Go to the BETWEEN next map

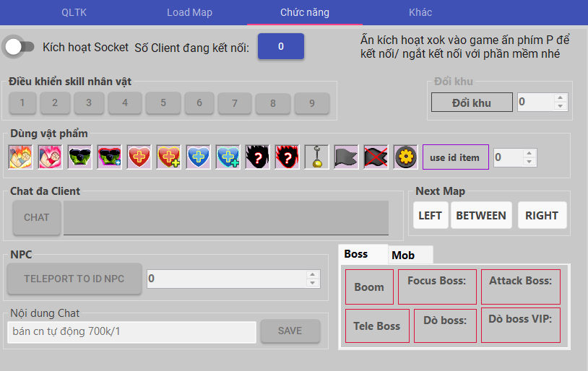tap(481, 215)
